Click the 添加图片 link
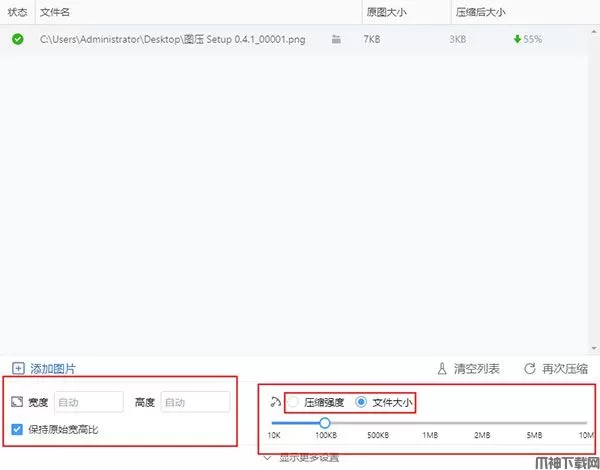Viewport: 600px width, 470px height. point(53,369)
